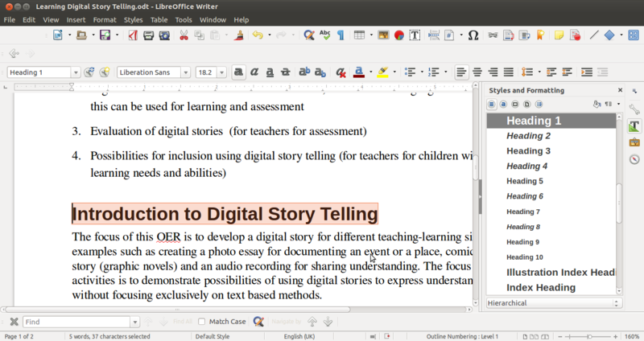Open the Format menu
The height and width of the screenshot is (341, 644).
105,19
